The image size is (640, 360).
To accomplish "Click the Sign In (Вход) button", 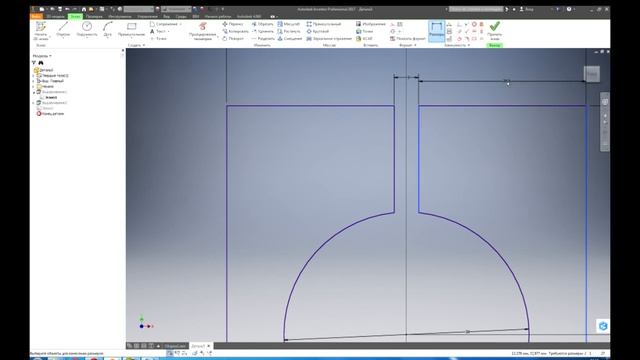I will tap(527, 9).
